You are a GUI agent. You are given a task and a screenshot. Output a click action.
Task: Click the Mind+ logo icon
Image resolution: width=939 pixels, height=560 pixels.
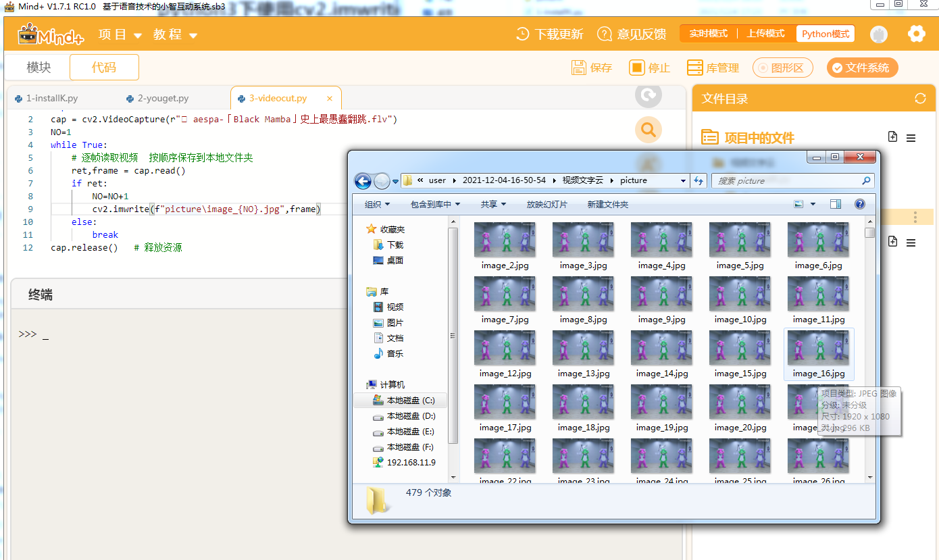[x=51, y=34]
